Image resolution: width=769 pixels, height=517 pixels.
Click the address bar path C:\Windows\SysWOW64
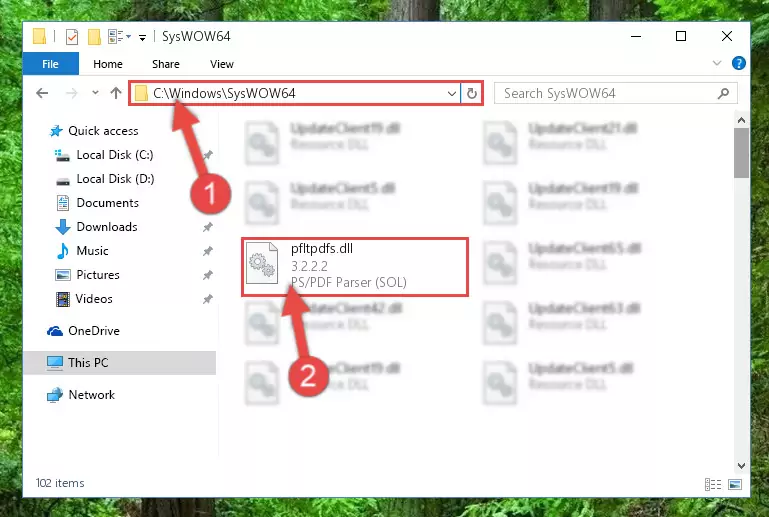tap(224, 93)
